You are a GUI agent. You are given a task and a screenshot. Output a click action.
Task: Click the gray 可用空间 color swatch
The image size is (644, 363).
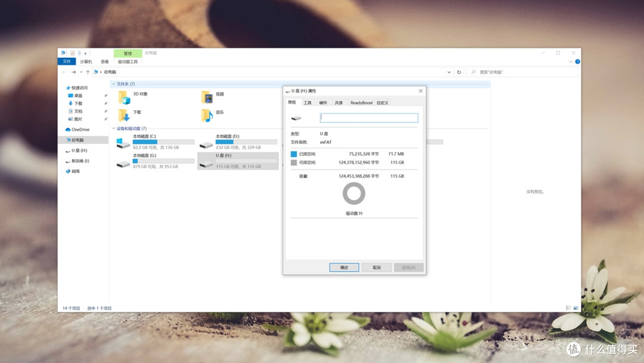point(293,163)
